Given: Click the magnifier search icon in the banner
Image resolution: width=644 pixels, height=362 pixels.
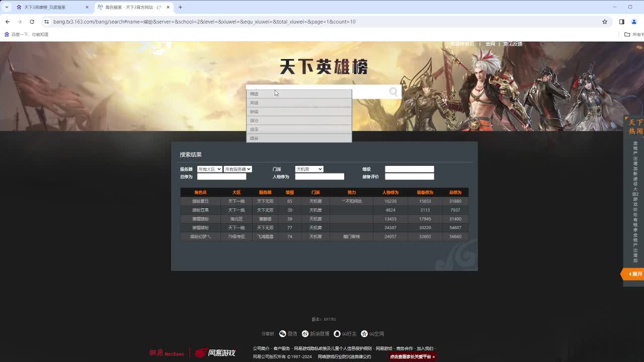Looking at the screenshot, I should click(x=393, y=92).
